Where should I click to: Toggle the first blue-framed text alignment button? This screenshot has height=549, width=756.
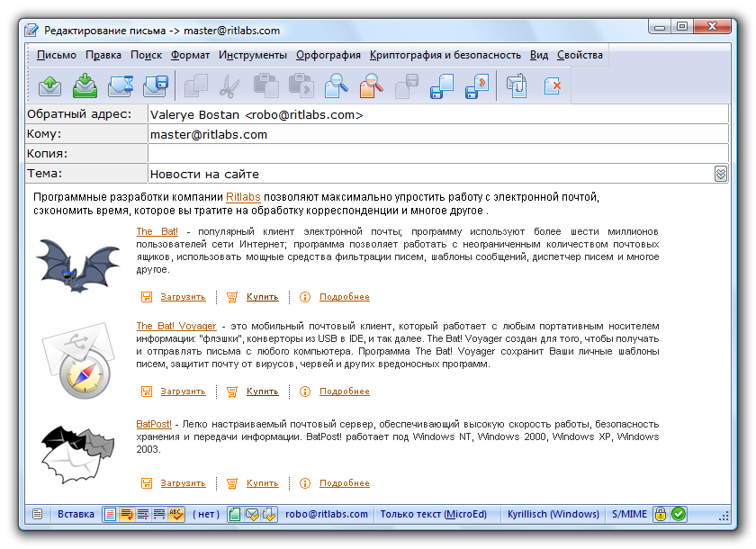(x=110, y=514)
